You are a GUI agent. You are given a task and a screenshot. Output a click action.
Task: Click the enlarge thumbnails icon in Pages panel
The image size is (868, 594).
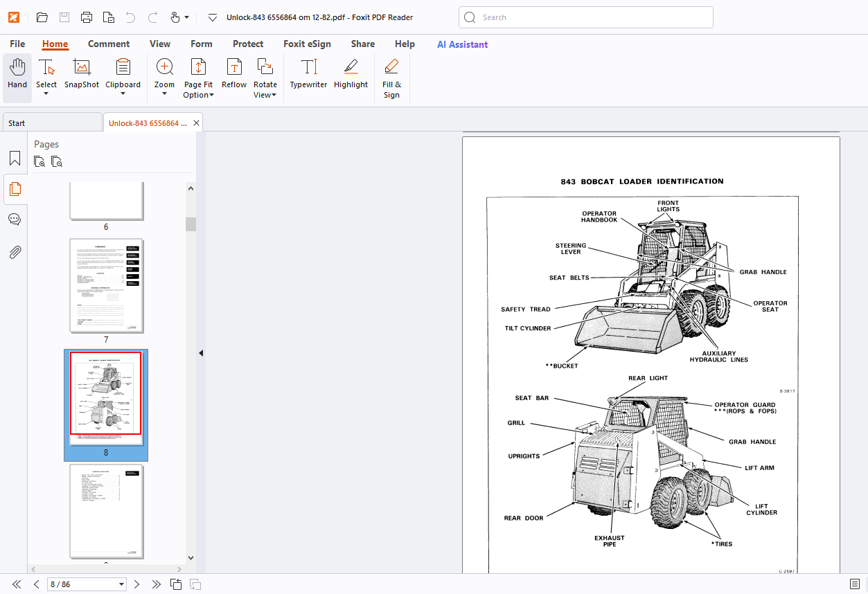click(40, 162)
